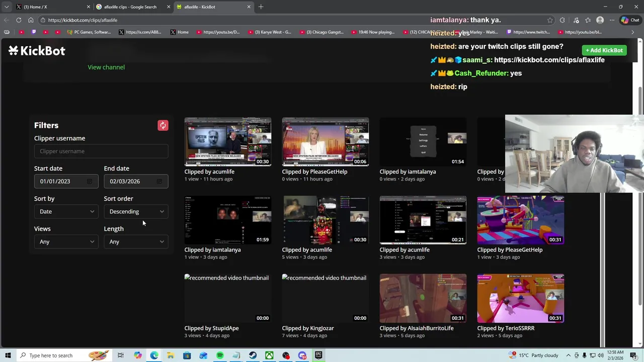Open browser profile avatar
This screenshot has height=362, width=644.
(600, 20)
